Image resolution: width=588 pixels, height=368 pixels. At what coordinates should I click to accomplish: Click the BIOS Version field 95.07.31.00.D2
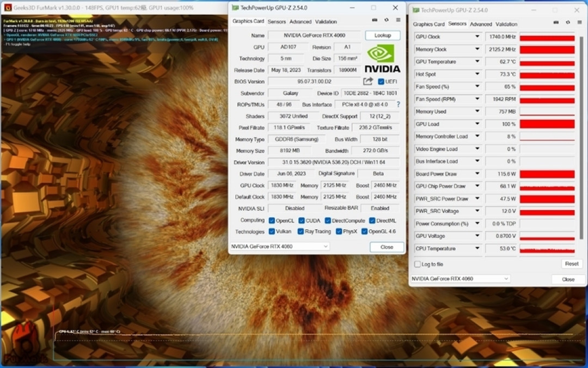[x=314, y=82]
